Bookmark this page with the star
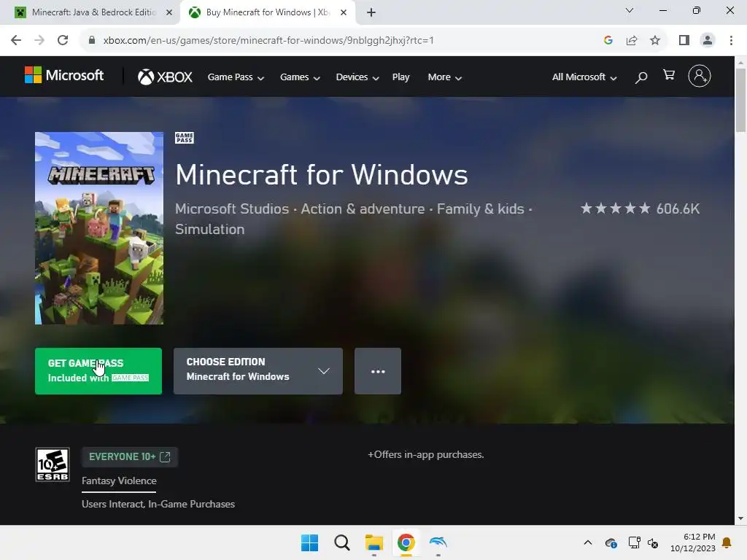 655,40
